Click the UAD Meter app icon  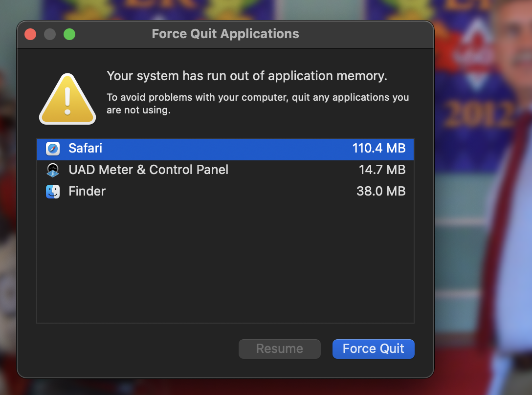click(x=53, y=170)
